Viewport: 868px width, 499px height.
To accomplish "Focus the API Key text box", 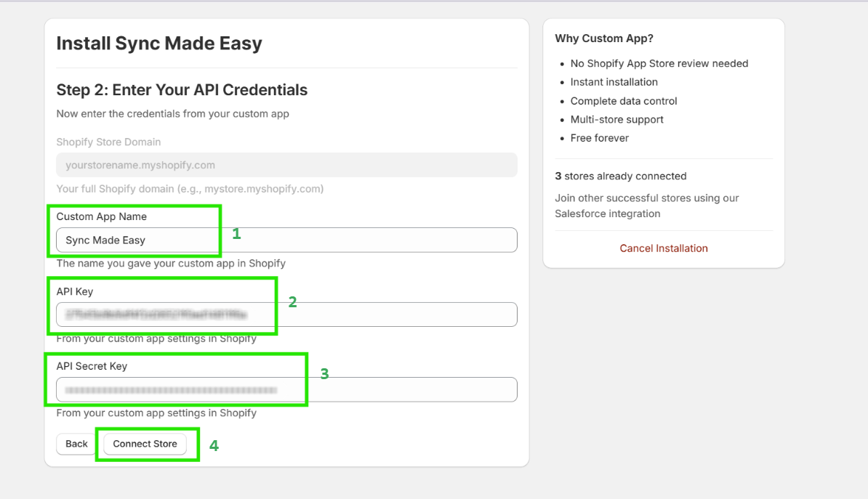I will (x=286, y=315).
